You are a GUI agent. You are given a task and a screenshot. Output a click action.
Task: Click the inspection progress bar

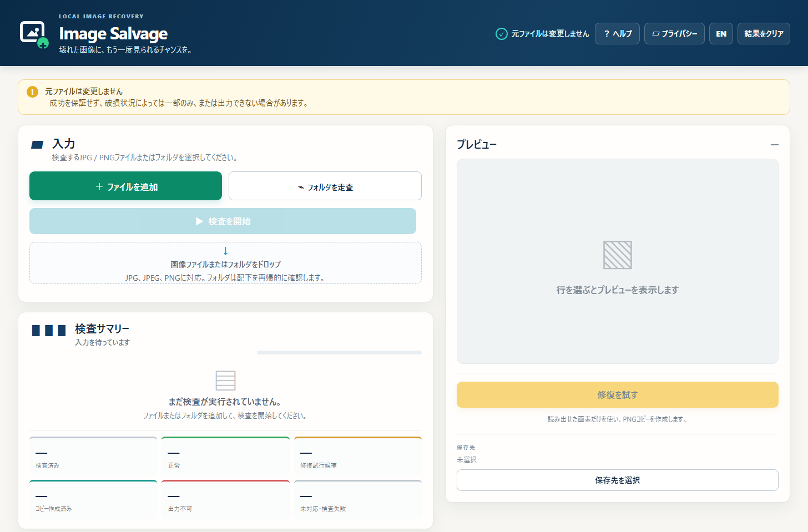click(x=339, y=352)
